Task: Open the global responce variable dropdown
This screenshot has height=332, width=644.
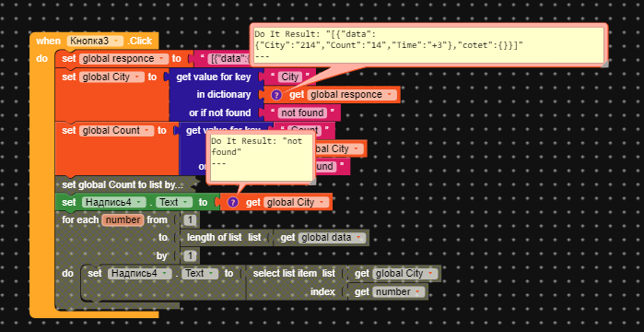Action: coord(123,59)
